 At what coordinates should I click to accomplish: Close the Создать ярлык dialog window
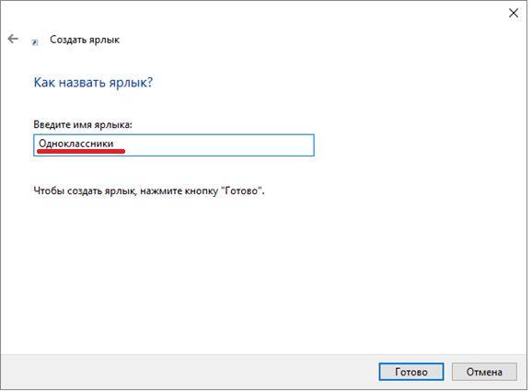514,13
